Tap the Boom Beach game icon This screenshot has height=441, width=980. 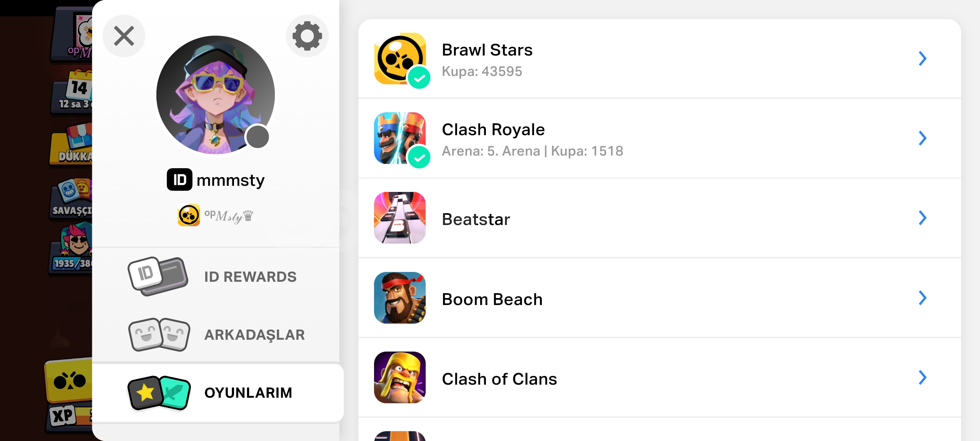coord(400,298)
